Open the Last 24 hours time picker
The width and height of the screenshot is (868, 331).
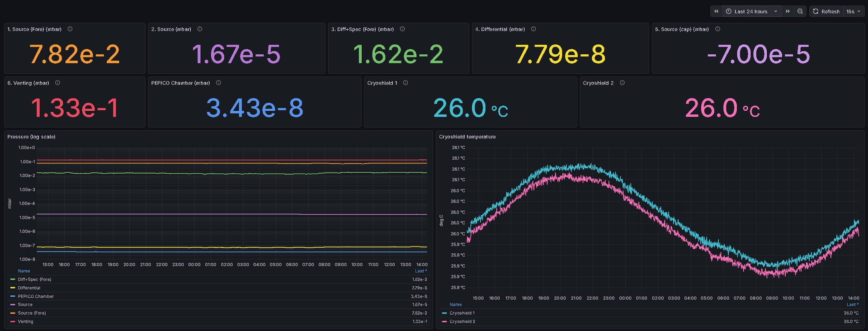point(752,11)
